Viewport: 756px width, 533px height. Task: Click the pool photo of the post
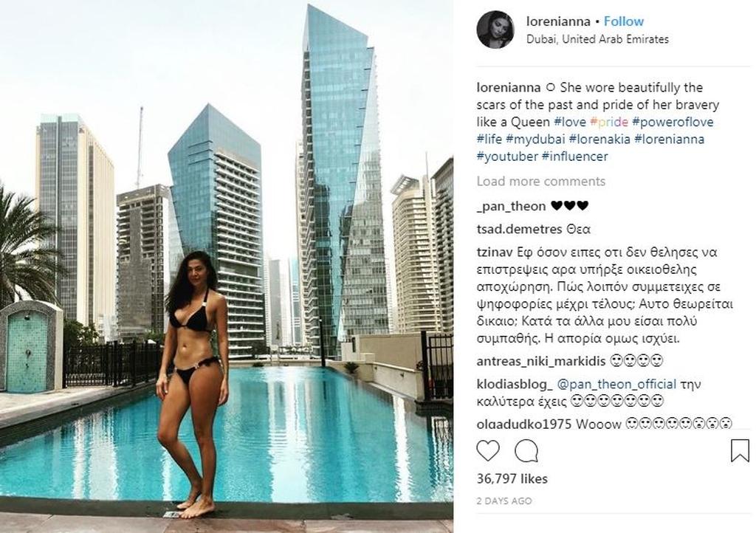pyautogui.click(x=227, y=266)
